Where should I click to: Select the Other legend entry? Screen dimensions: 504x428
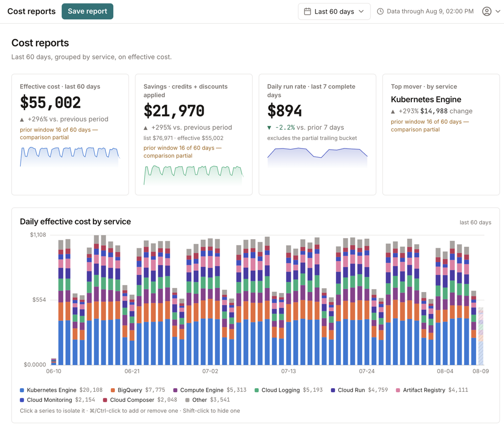tap(207, 400)
